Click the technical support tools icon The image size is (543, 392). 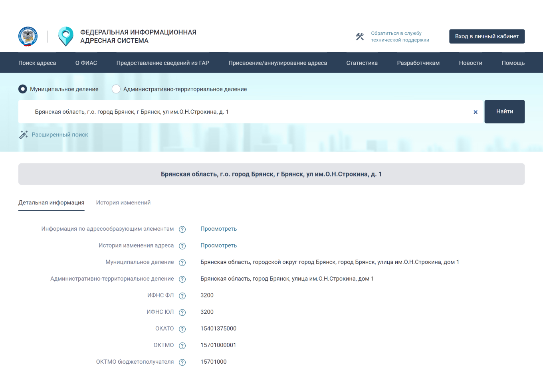tap(360, 37)
